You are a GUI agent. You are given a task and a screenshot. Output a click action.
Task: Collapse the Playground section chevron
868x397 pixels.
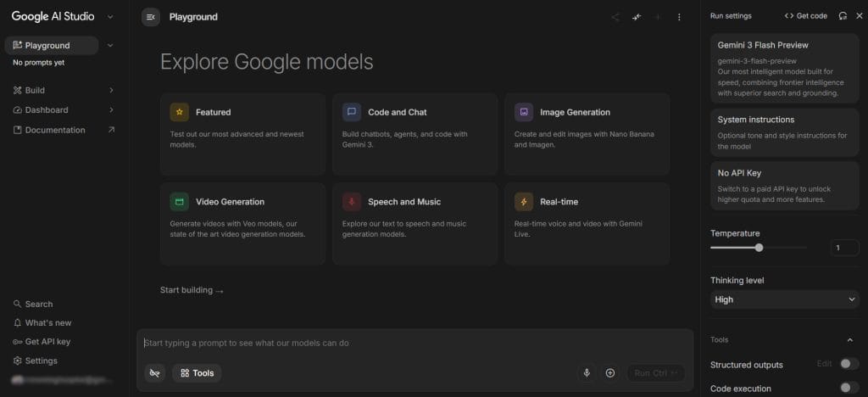pyautogui.click(x=110, y=46)
